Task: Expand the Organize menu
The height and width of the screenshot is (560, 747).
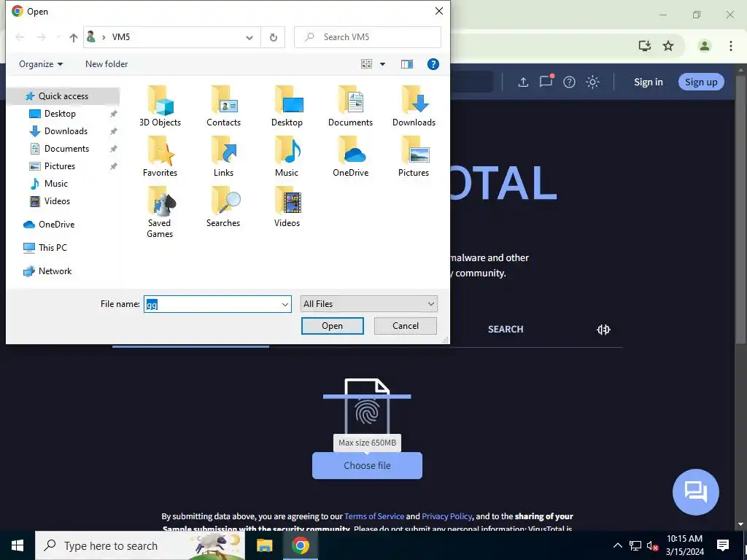Action: point(41,64)
